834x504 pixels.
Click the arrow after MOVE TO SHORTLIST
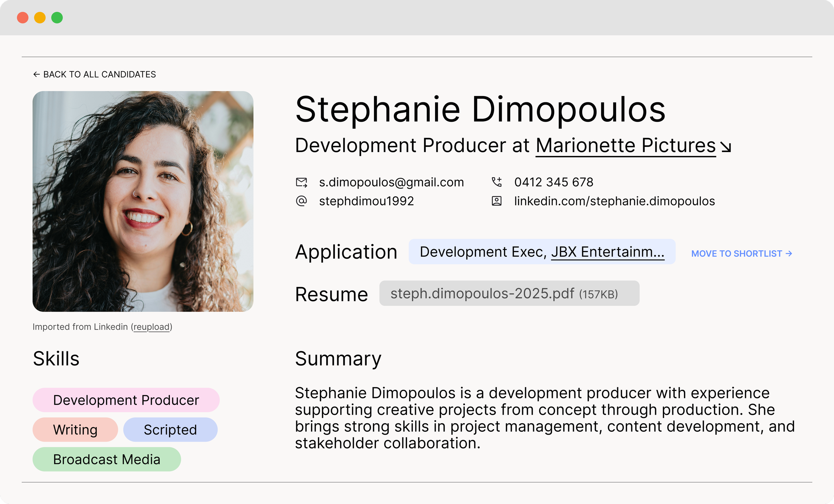tap(789, 253)
